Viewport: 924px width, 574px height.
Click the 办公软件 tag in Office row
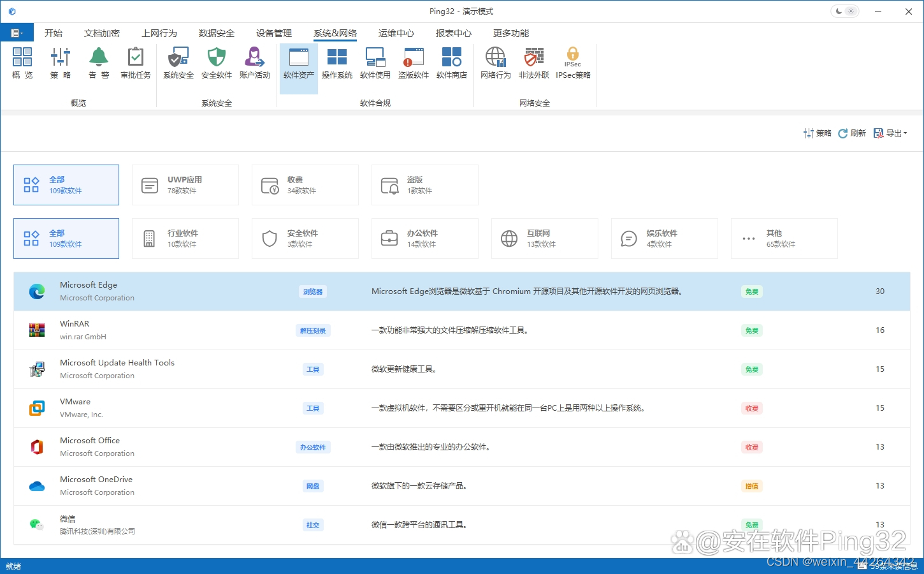[x=313, y=447]
